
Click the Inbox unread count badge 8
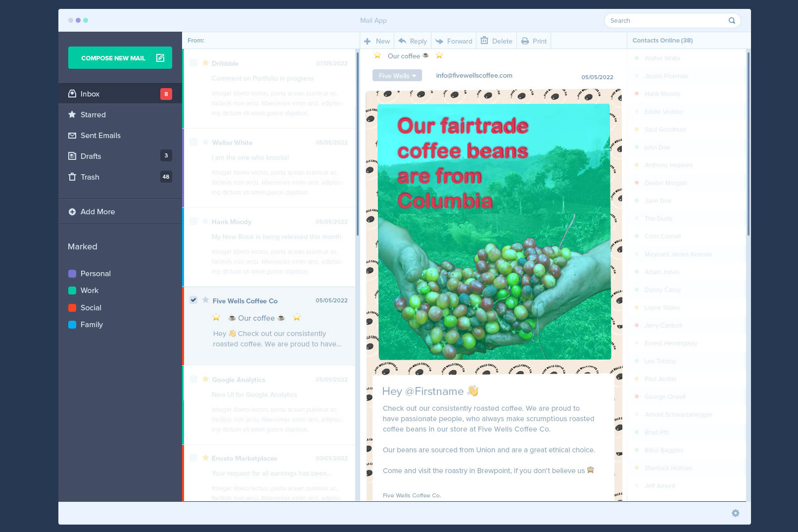click(166, 94)
